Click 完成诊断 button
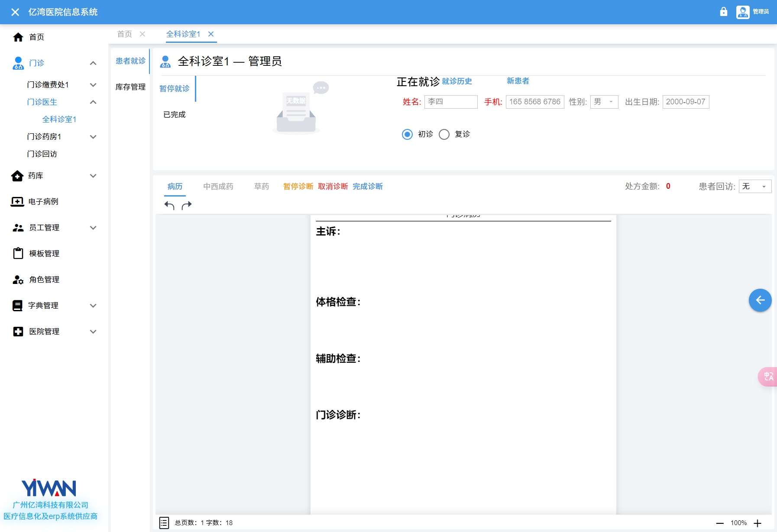This screenshot has width=777, height=532. pos(368,186)
